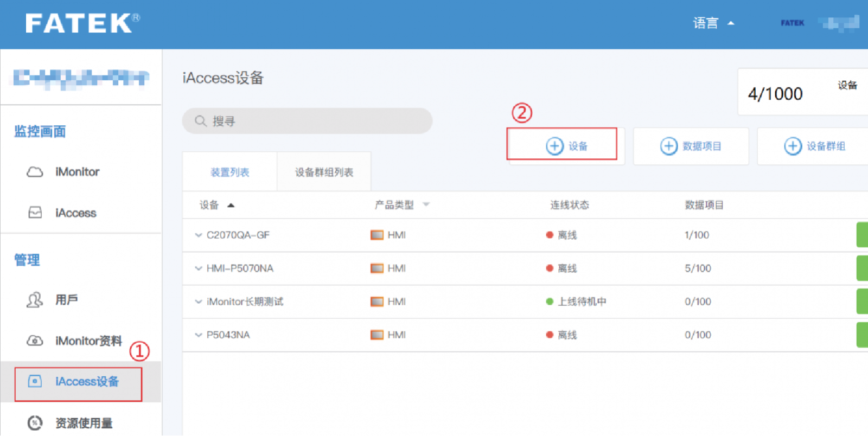This screenshot has width=868, height=436.
Task: Click 上线待机中 status text
Action: tap(582, 302)
